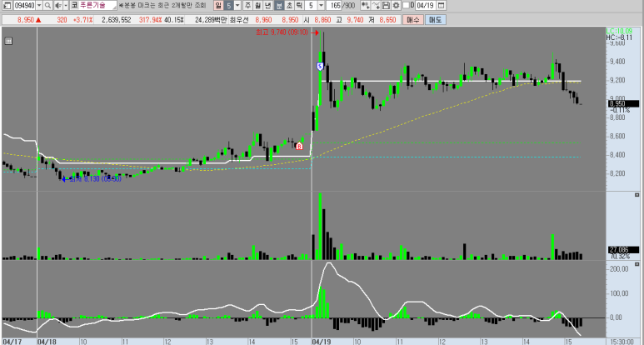Open the stock code history dropdown

pos(39,5)
